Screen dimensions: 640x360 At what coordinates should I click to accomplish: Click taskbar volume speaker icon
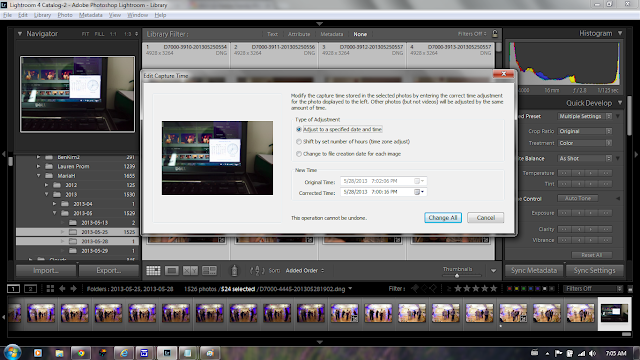pyautogui.click(x=593, y=353)
